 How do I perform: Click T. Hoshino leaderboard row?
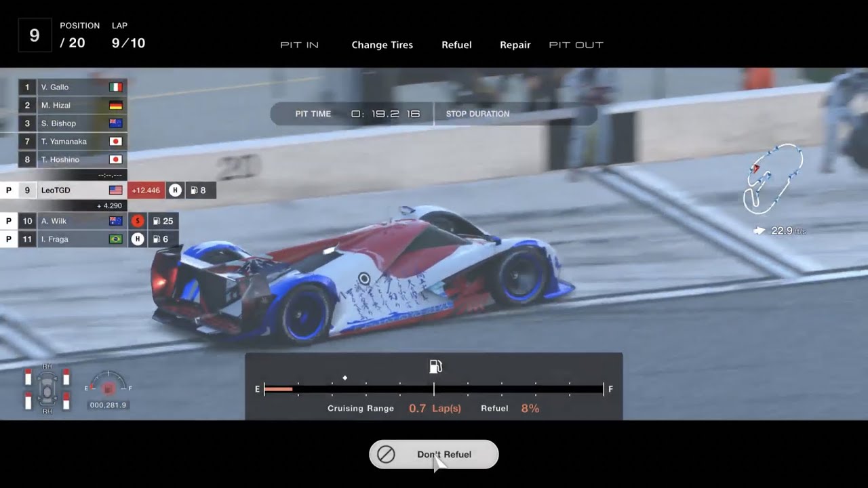click(x=73, y=160)
